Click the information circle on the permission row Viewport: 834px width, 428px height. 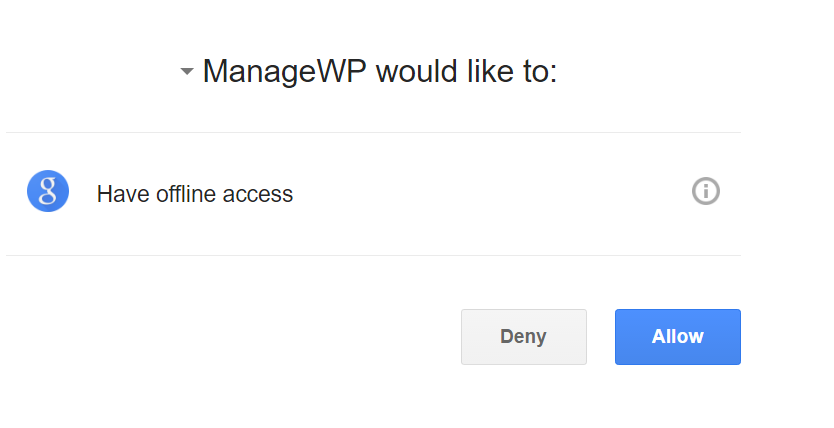point(706,191)
